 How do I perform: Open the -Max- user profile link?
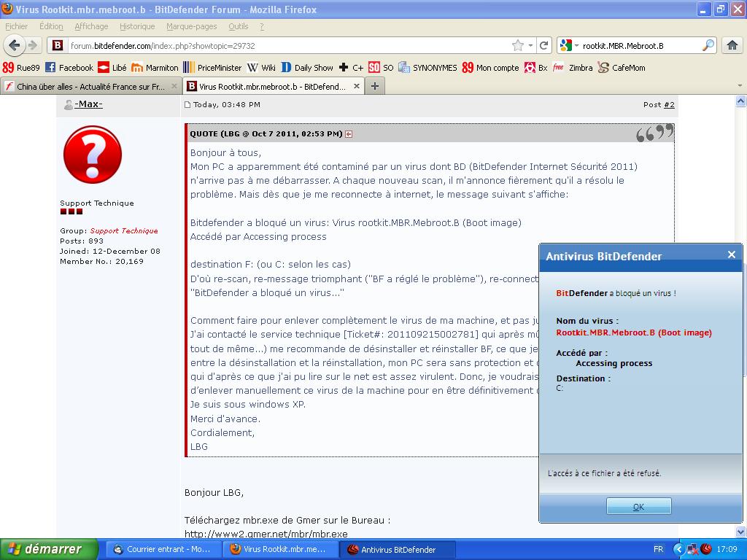[x=88, y=104]
